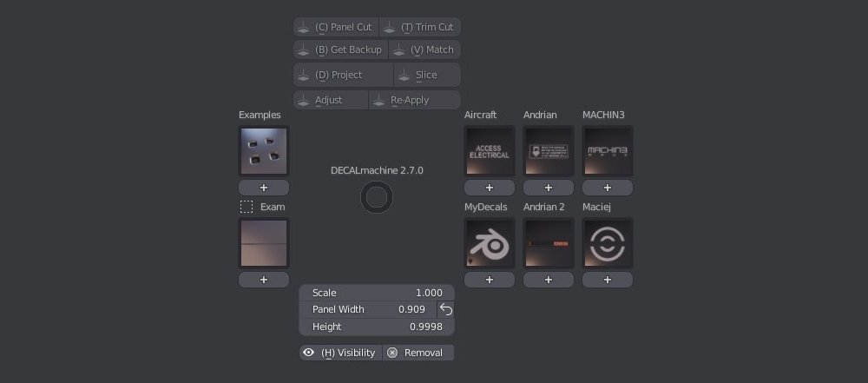Open the Exam panel decal thumbnail
This screenshot has height=383, width=868.
tap(264, 243)
